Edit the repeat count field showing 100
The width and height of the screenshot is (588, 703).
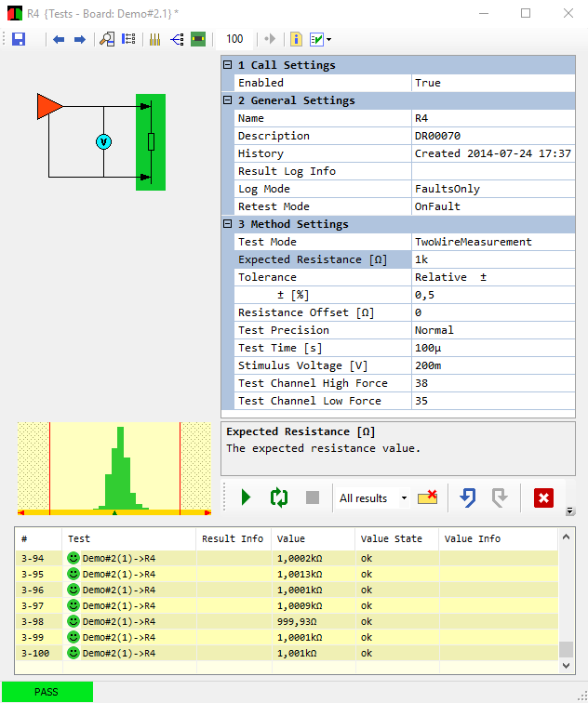(234, 39)
